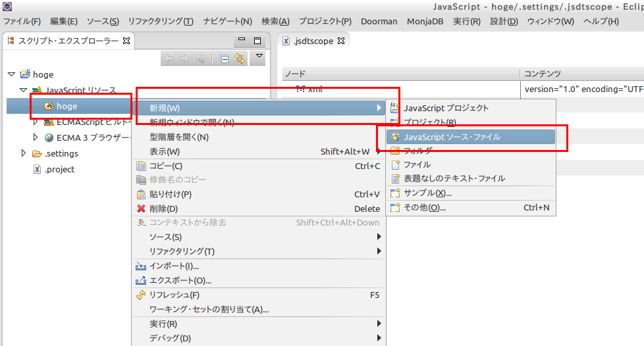Select the .jsdtscope editor tab
The width and height of the screenshot is (644, 346).
(x=313, y=41)
